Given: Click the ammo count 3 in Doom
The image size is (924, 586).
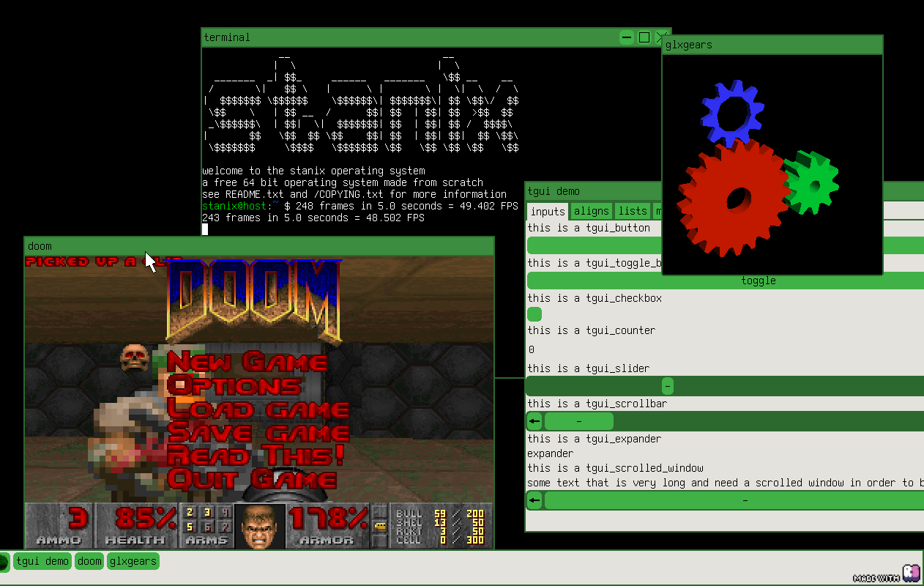Looking at the screenshot, I should pos(78,519).
